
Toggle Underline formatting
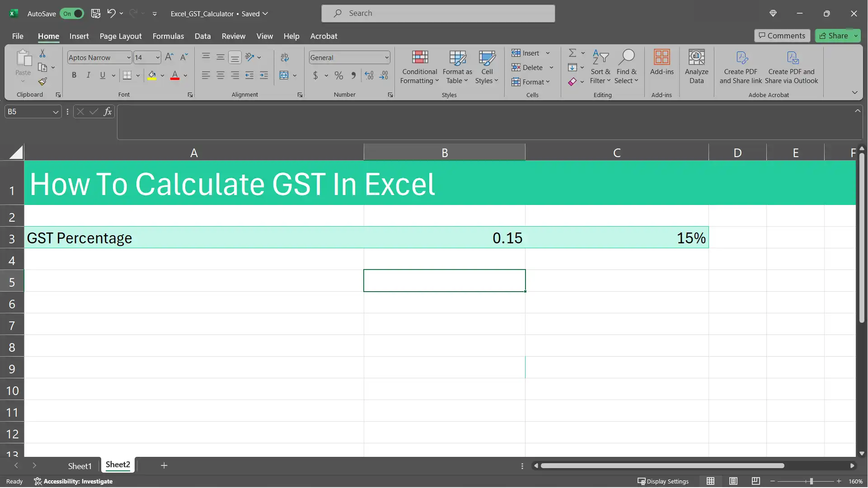(103, 75)
